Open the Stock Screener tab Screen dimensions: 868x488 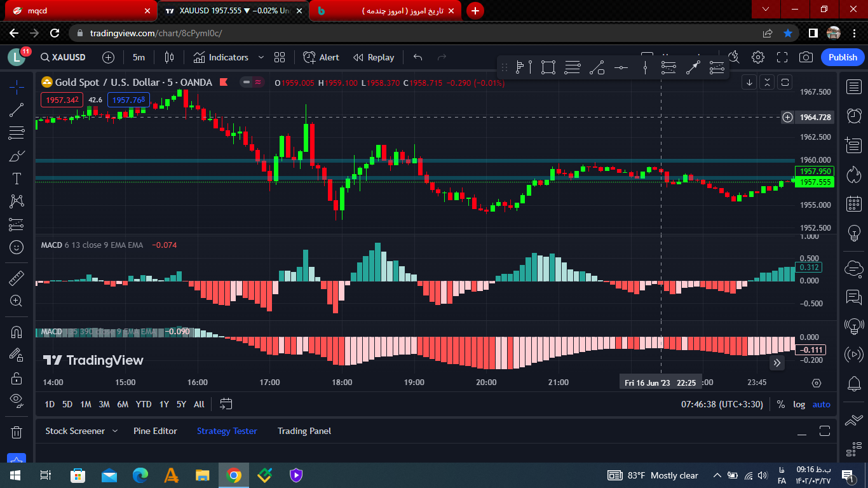click(75, 431)
